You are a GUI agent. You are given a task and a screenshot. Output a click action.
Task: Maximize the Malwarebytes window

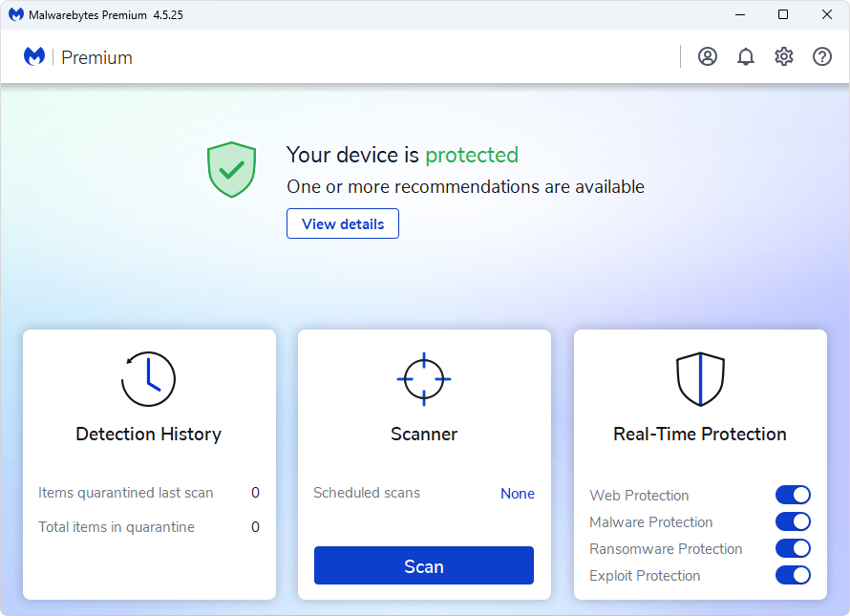pyautogui.click(x=783, y=14)
